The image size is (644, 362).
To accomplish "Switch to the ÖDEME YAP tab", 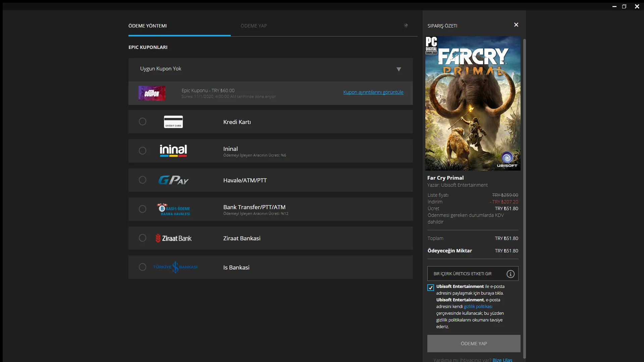I will point(254,25).
